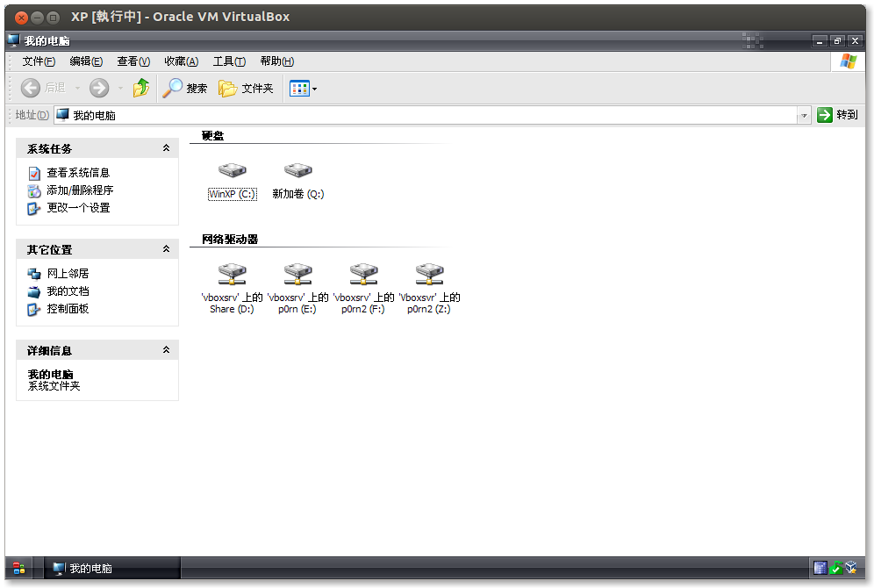This screenshot has height=588, width=874.
Task: Click the 添加/删除程序 task icon
Action: point(34,190)
